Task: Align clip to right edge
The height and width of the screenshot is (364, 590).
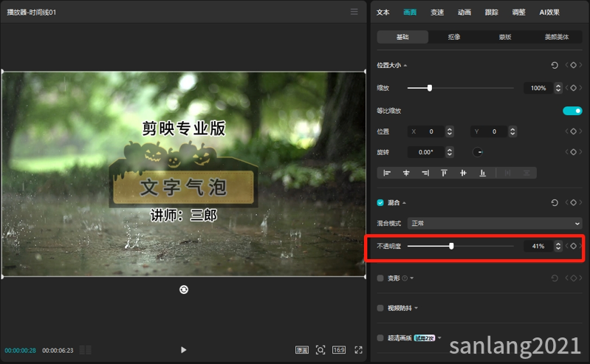Action: tap(425, 173)
